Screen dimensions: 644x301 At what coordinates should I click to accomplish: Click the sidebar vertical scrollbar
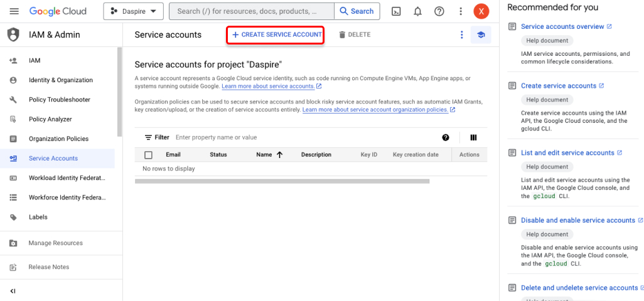point(119,92)
